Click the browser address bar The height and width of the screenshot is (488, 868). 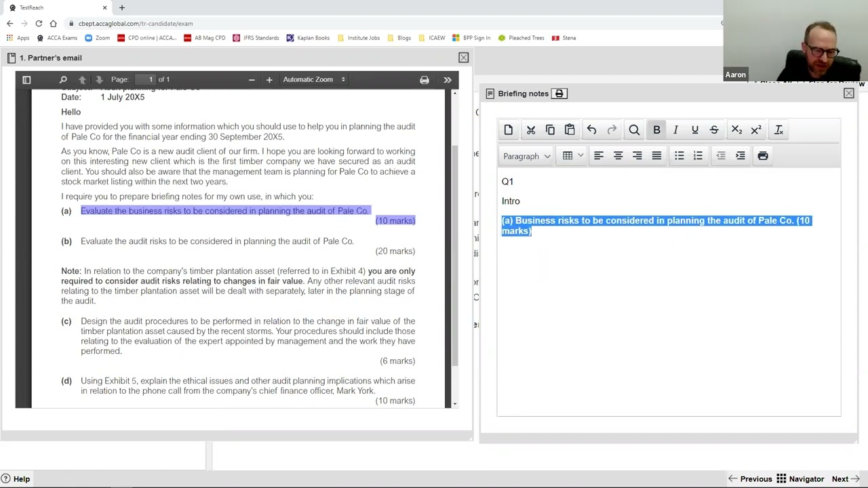pyautogui.click(x=393, y=24)
